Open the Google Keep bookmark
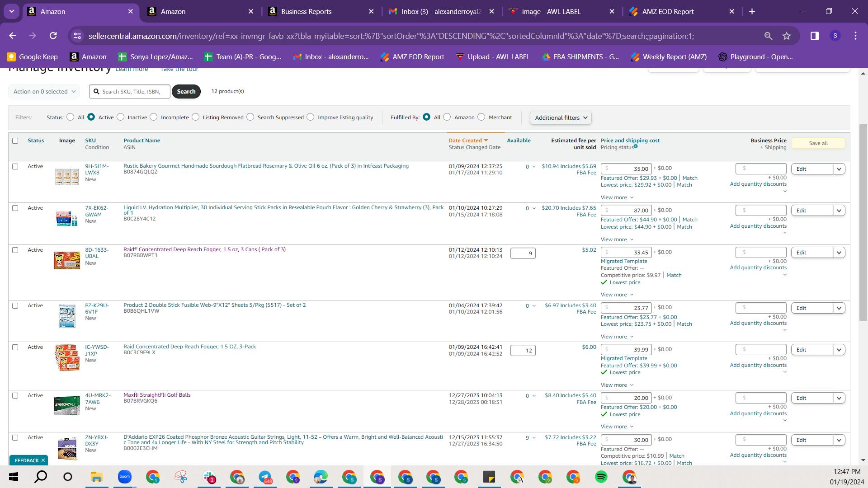This screenshot has height=488, width=868. coord(33,57)
